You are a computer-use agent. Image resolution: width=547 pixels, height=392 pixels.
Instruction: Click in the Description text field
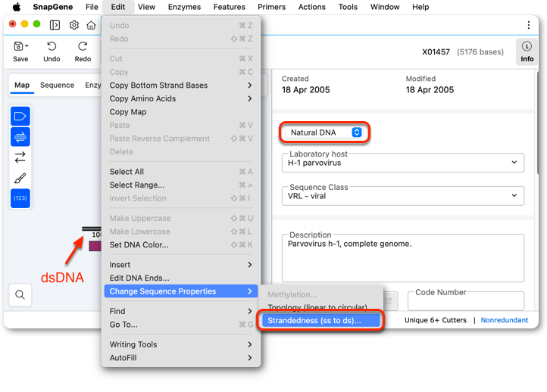pos(403,258)
